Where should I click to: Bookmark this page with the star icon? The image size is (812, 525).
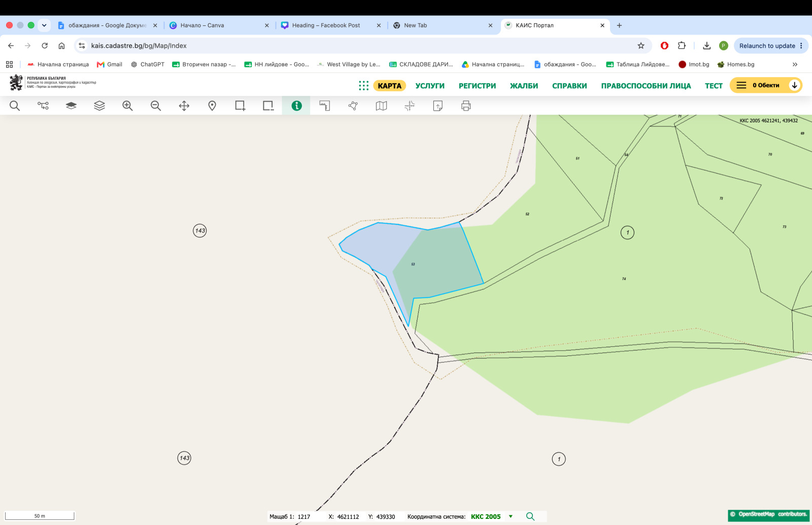(641, 46)
